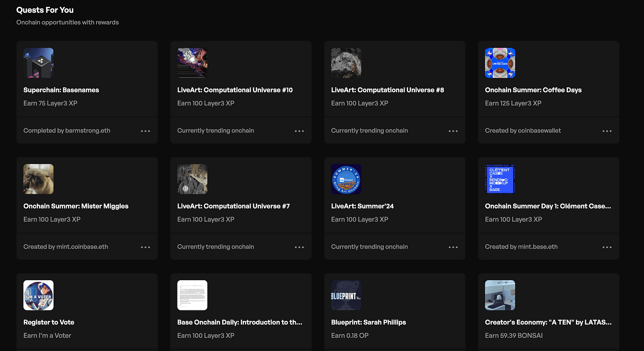Screen dimensions: 644x351
Task: Click Base Onchain Daily: Introduction title
Action: tap(240, 322)
